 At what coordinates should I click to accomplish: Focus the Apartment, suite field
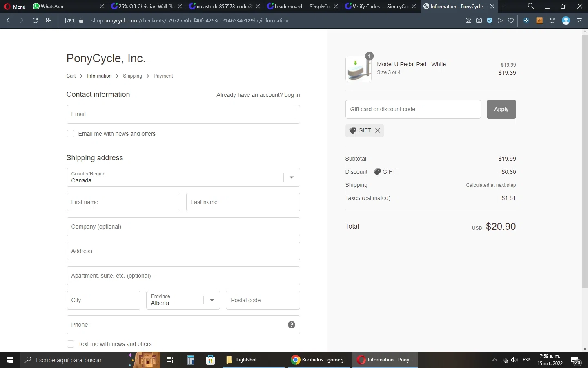183,276
